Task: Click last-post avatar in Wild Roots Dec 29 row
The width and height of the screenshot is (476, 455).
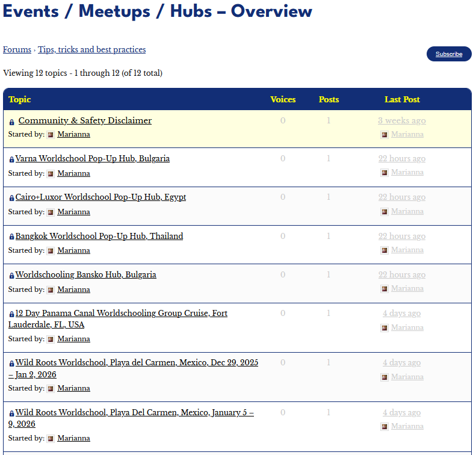Action: tap(385, 377)
